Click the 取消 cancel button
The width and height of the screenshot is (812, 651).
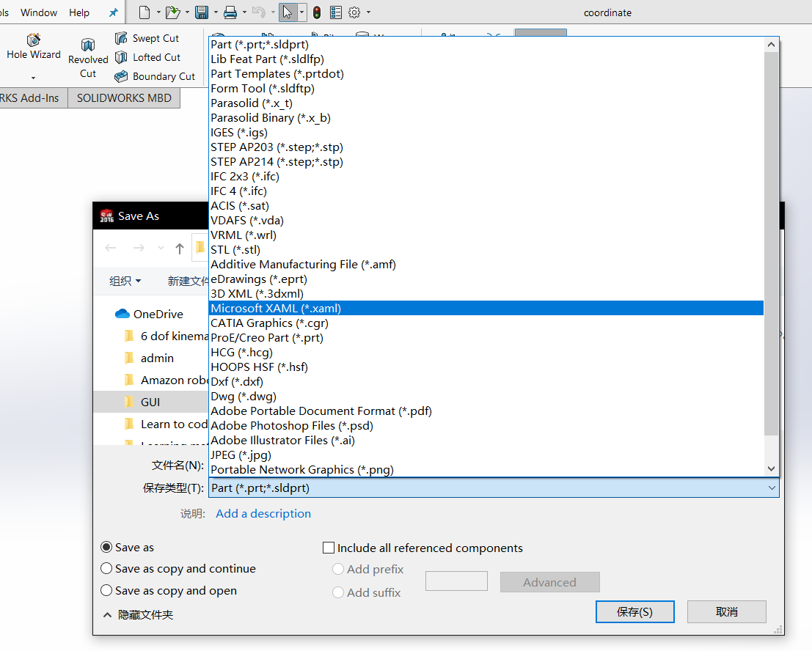(726, 611)
